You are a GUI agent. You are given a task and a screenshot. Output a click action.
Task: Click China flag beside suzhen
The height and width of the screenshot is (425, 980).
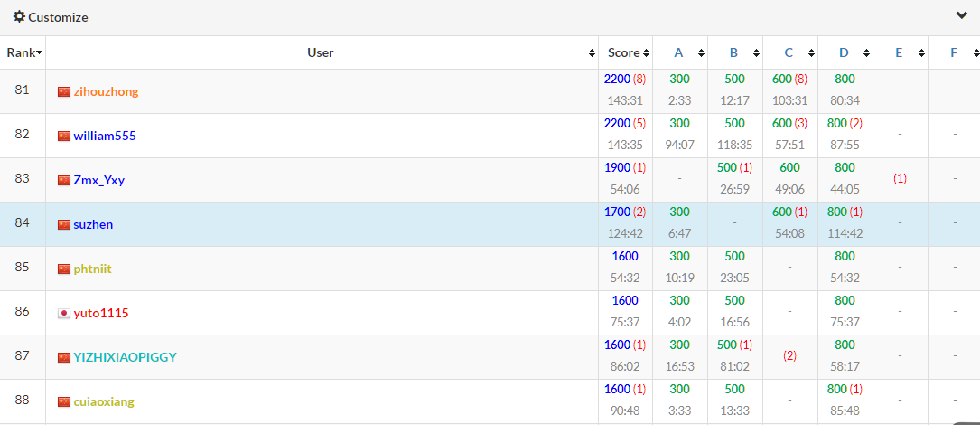[64, 224]
